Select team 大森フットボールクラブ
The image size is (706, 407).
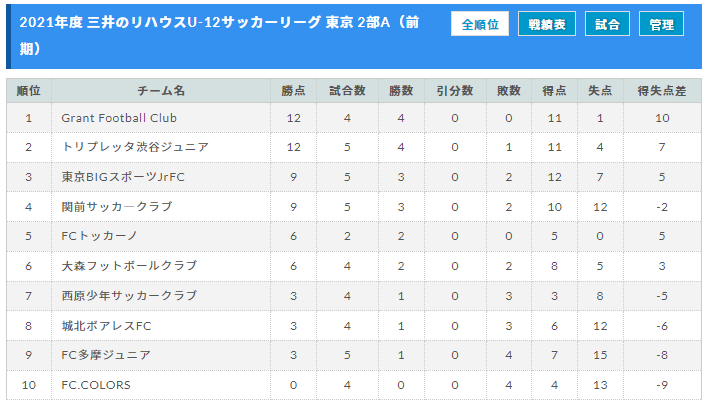(x=129, y=266)
